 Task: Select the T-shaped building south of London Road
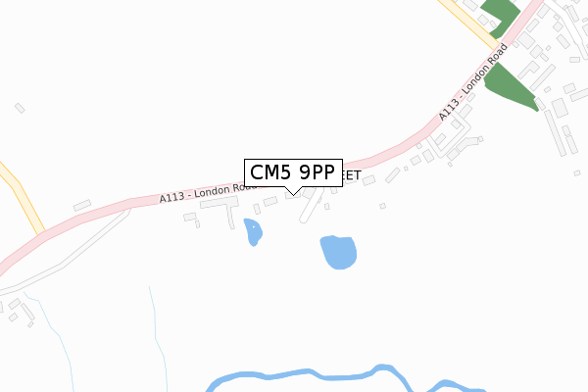[x=221, y=210]
